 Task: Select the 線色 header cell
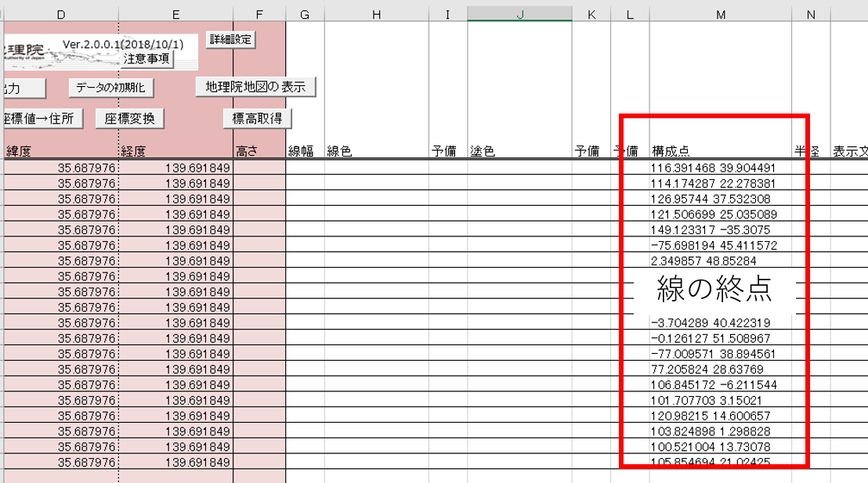point(377,151)
